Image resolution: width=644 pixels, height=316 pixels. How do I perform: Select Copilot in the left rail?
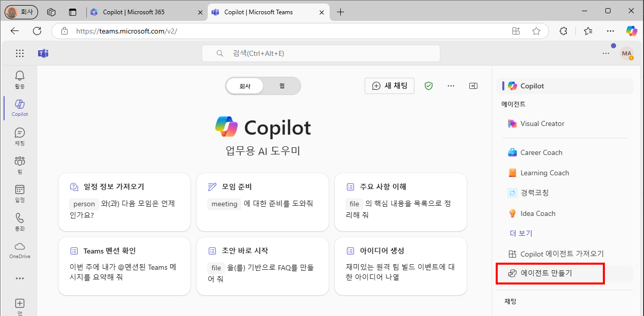pos(19,107)
